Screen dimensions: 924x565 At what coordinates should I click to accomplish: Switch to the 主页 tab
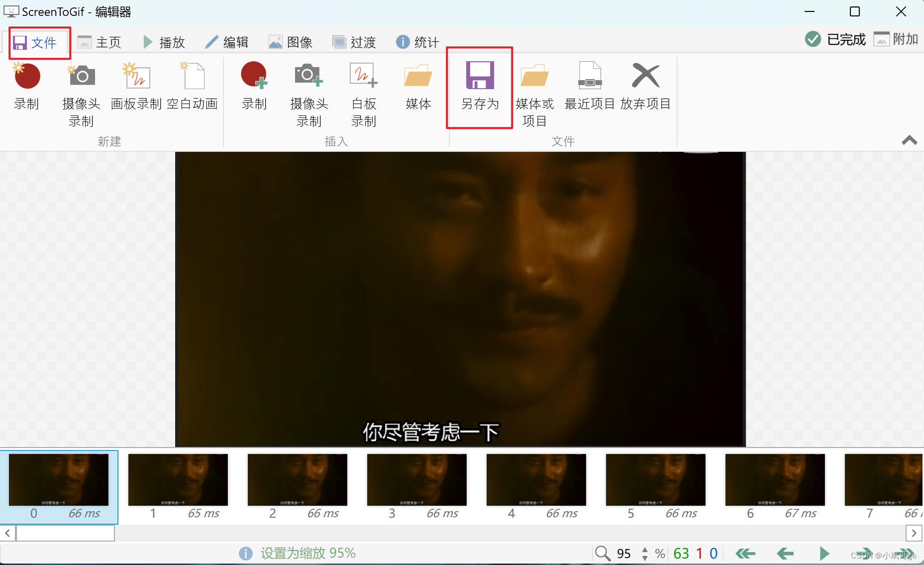coord(100,43)
